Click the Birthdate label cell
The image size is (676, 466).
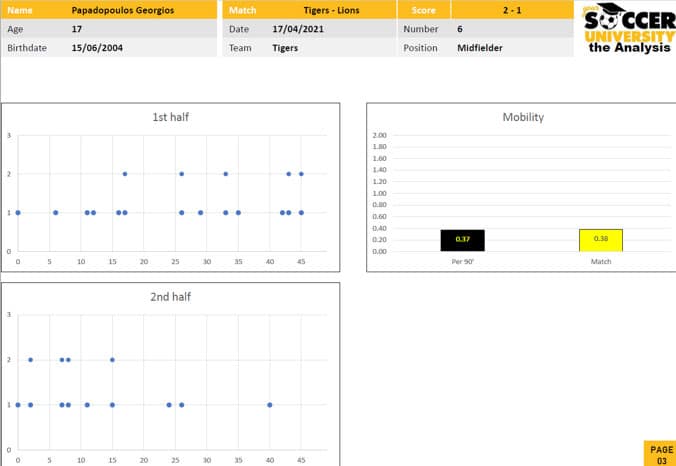click(x=28, y=48)
